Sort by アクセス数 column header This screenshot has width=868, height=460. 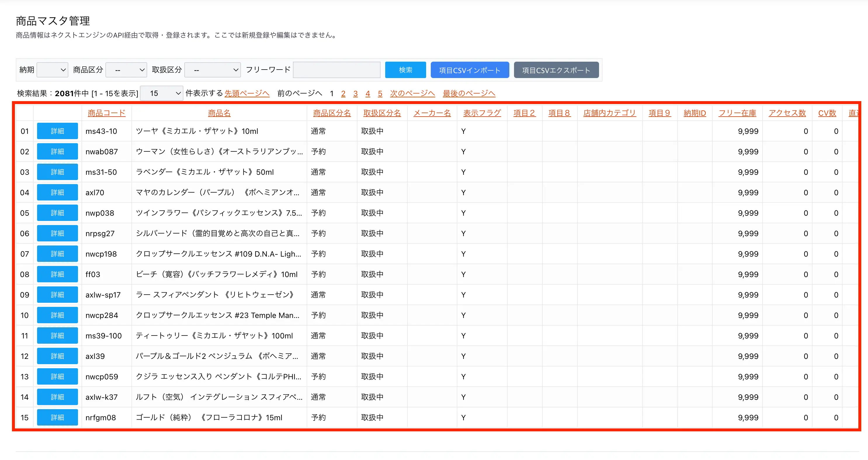click(x=787, y=113)
